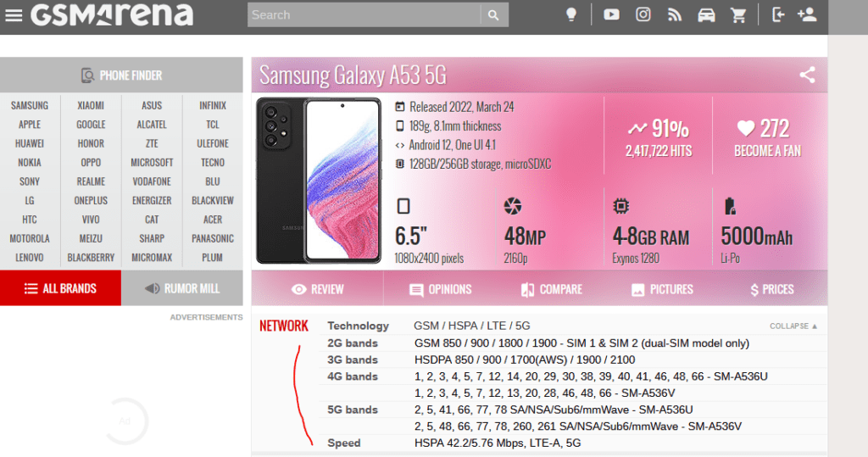868x457 pixels.
Task: Click the sign up person icon
Action: coord(807,14)
